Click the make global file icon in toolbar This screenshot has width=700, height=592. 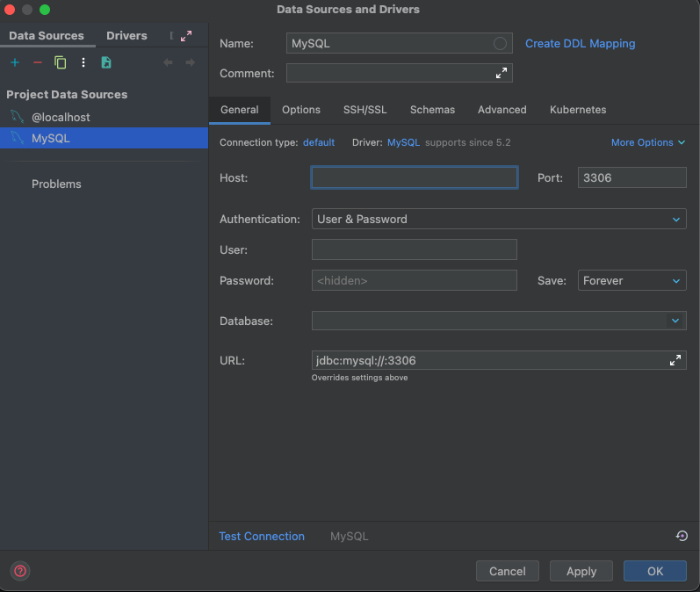105,62
